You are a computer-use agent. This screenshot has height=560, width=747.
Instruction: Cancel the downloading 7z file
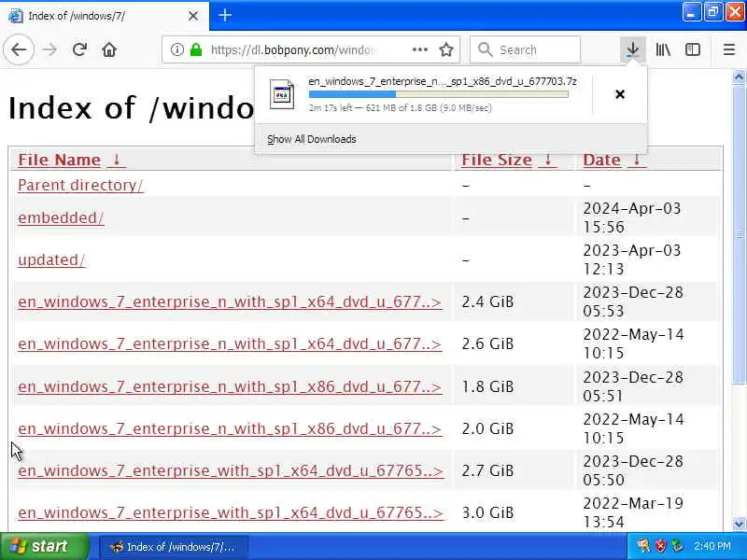tap(620, 94)
